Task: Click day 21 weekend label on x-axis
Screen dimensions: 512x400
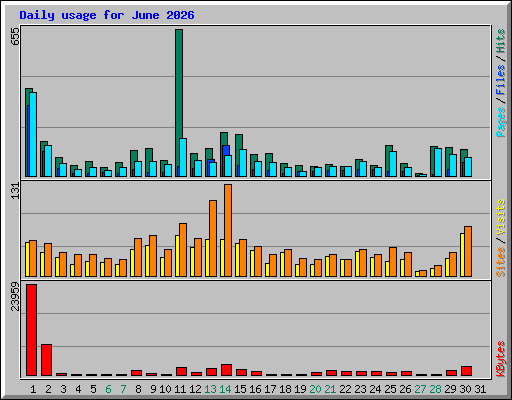Action: 330,389
